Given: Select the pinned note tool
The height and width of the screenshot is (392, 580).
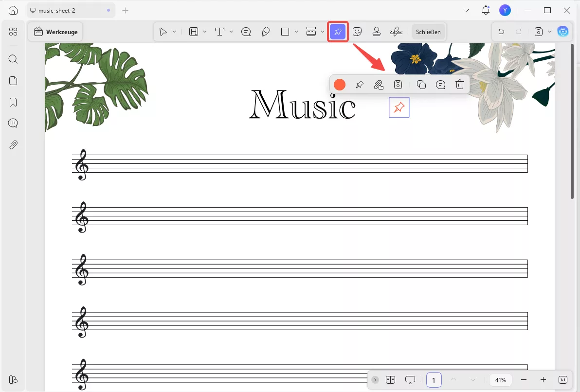Looking at the screenshot, I should (x=338, y=31).
